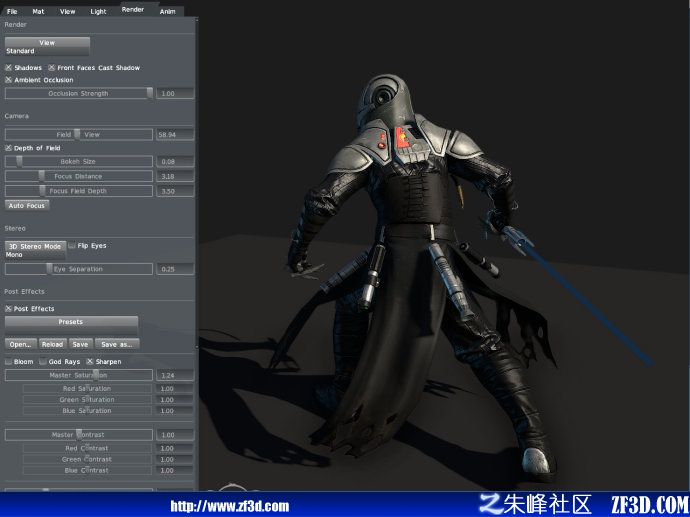
Task: Toggle the Depth of Field checkbox
Action: click(8, 148)
